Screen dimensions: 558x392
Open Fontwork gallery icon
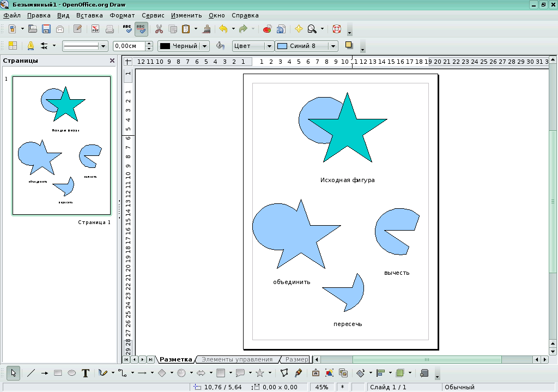point(316,373)
